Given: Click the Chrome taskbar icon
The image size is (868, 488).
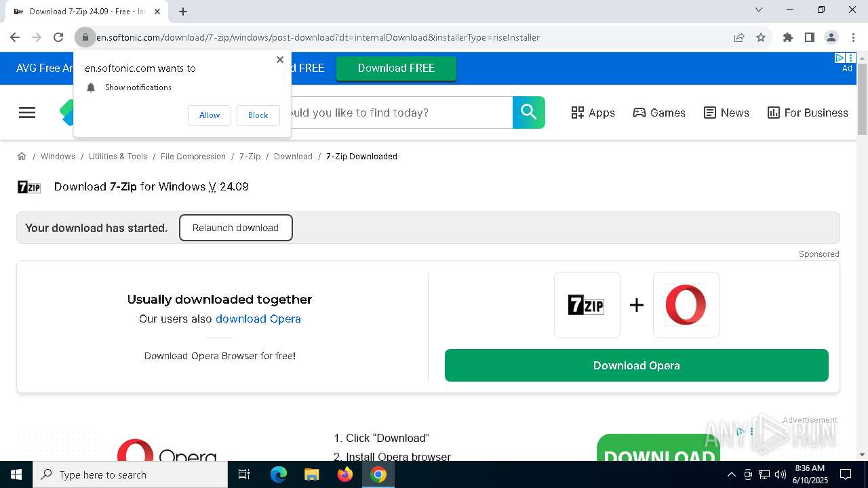Looking at the screenshot, I should [x=378, y=474].
